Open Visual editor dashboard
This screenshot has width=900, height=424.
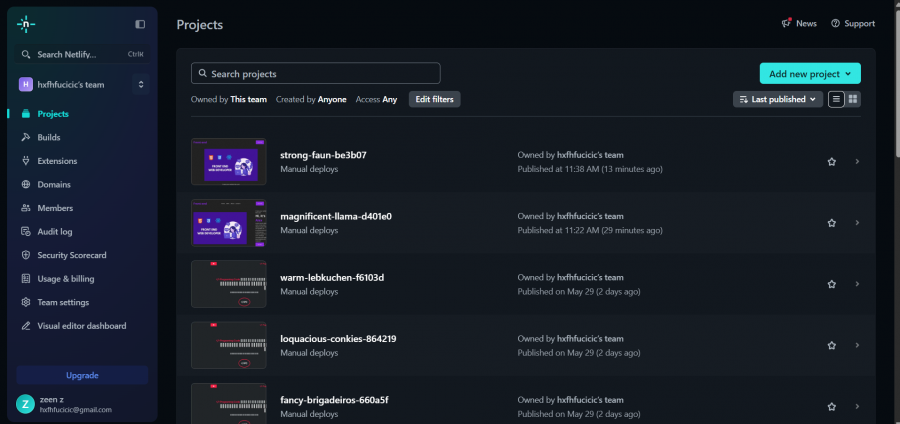point(82,325)
